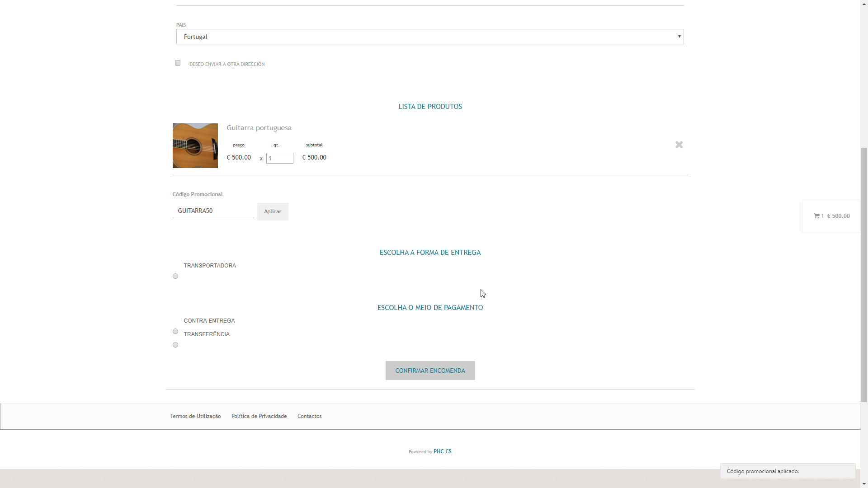Click the Lista de Produtos heading

coord(430,107)
